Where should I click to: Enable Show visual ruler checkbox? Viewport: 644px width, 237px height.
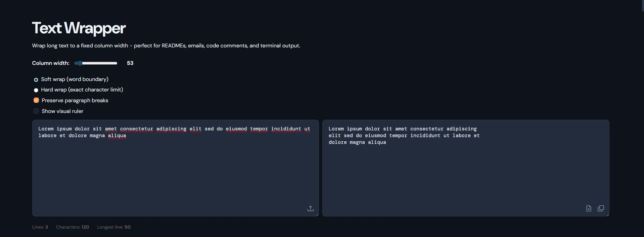[x=36, y=111]
